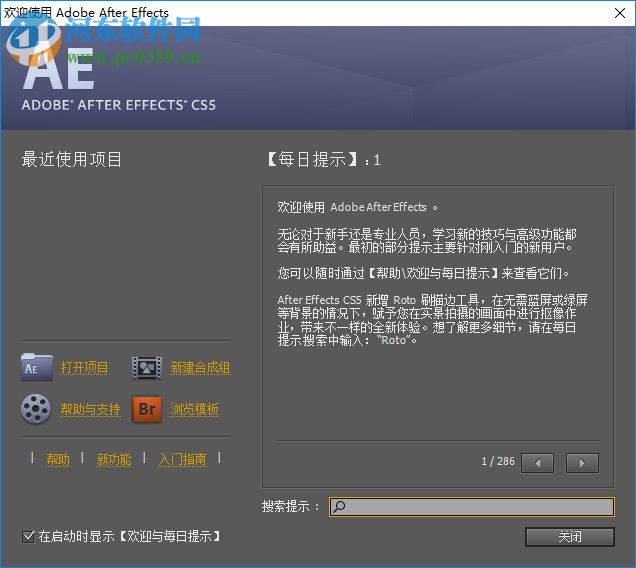
Task: Click the 关闭 button
Action: click(x=569, y=537)
